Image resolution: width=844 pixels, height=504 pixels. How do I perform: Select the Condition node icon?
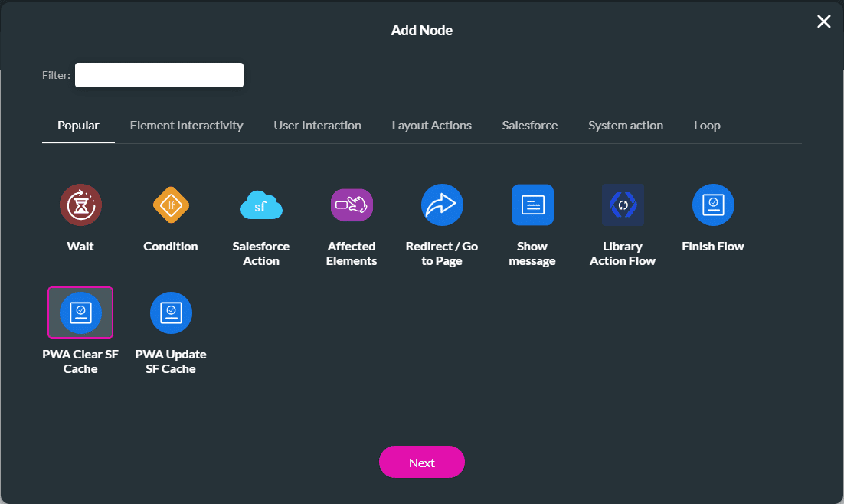[170, 205]
